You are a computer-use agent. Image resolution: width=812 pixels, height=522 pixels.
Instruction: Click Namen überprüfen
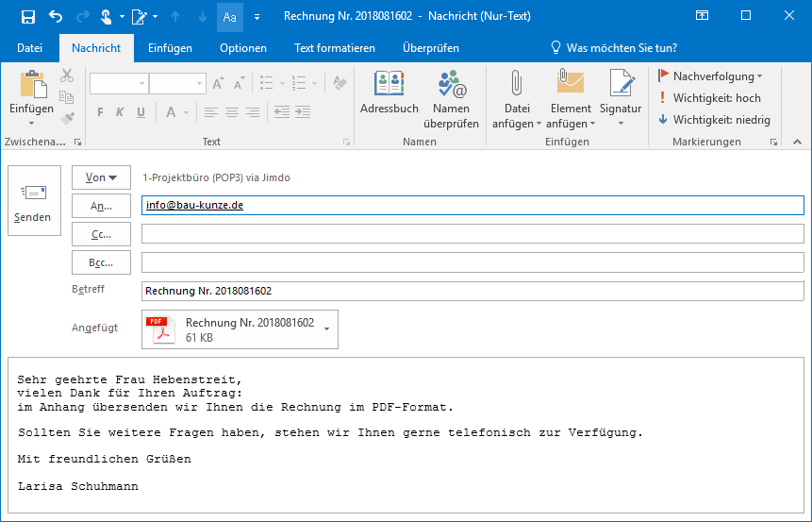(x=451, y=99)
